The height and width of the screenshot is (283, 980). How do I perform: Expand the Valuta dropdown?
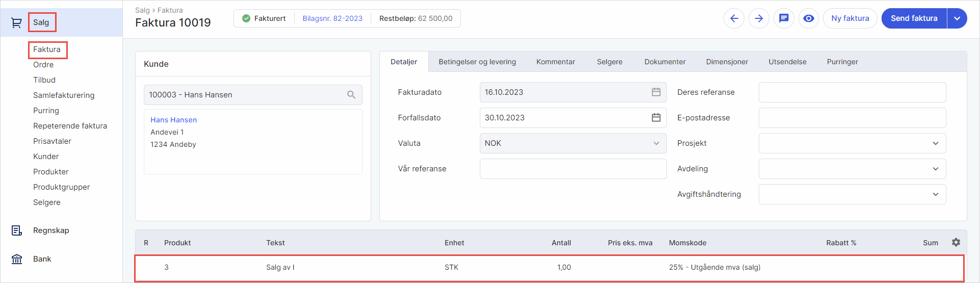656,143
